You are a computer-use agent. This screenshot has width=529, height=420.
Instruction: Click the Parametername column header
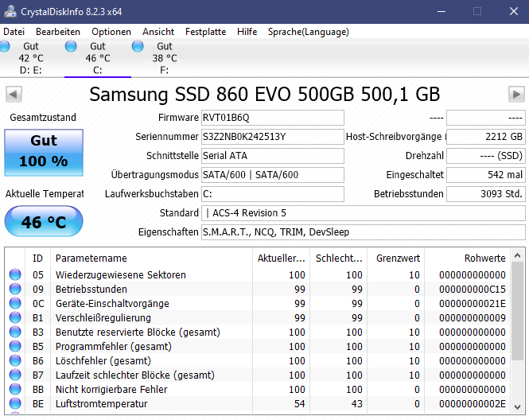coord(151,259)
